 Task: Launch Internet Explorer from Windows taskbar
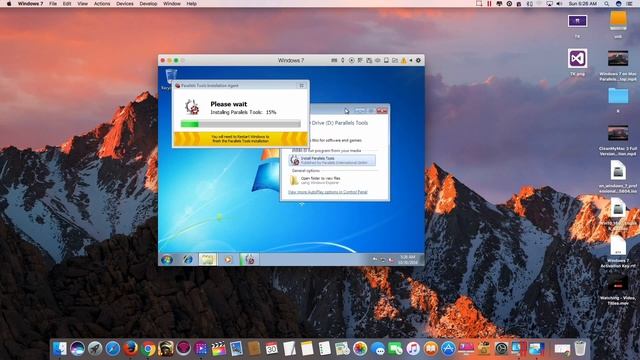coord(188,260)
